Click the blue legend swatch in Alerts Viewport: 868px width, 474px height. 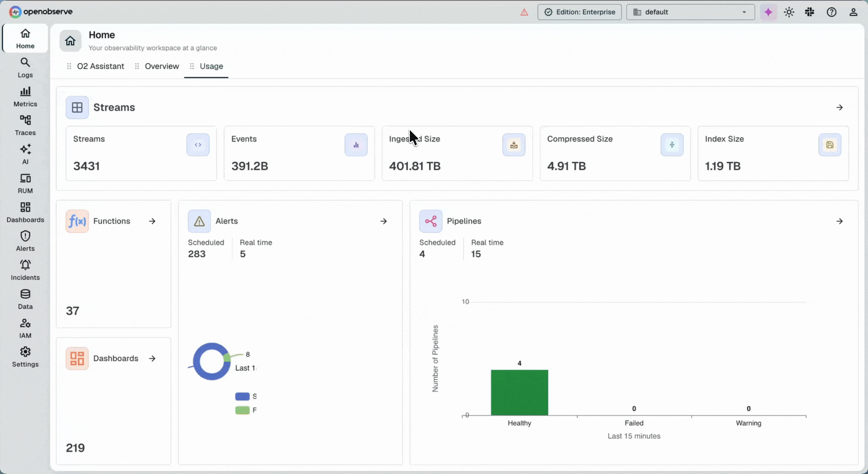tap(242, 396)
